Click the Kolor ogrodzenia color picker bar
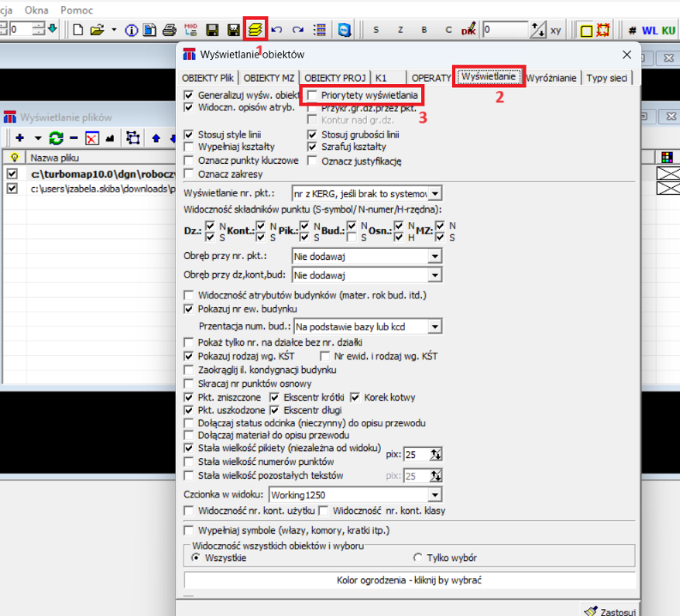The image size is (680, 616). (410, 580)
